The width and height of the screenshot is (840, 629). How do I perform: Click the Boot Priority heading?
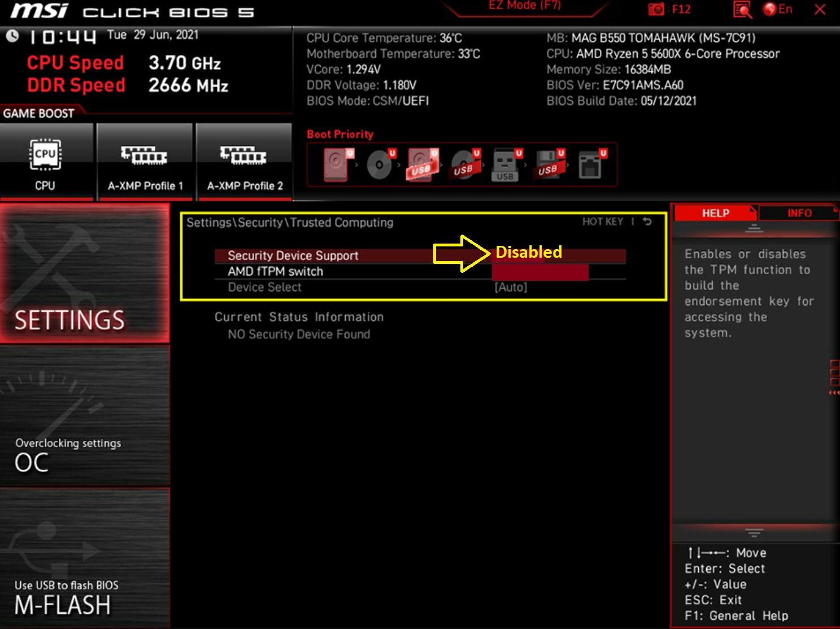(x=340, y=135)
